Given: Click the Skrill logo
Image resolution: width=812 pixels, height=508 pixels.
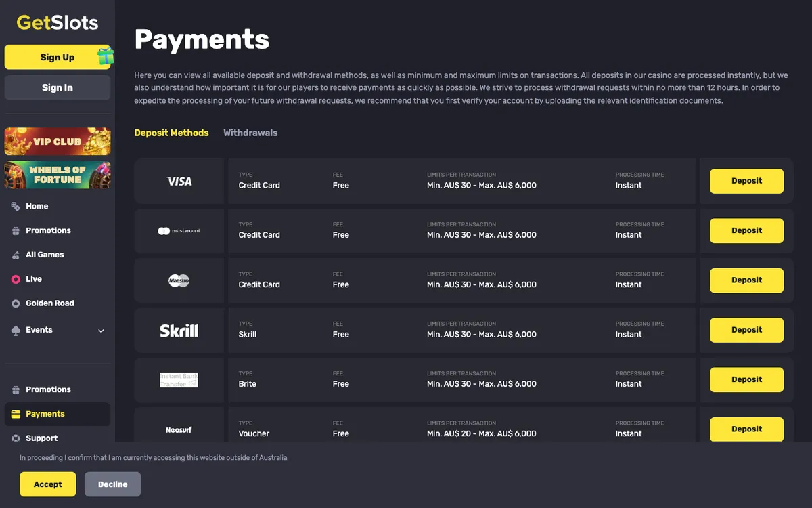Looking at the screenshot, I should tap(179, 331).
